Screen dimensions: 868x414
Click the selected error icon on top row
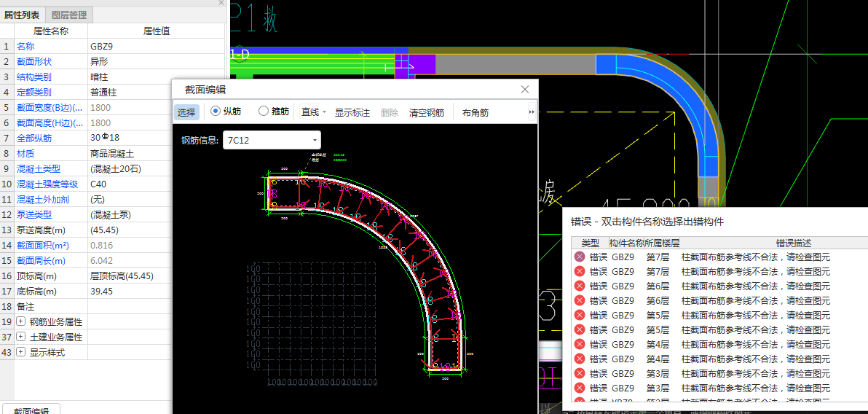click(580, 257)
